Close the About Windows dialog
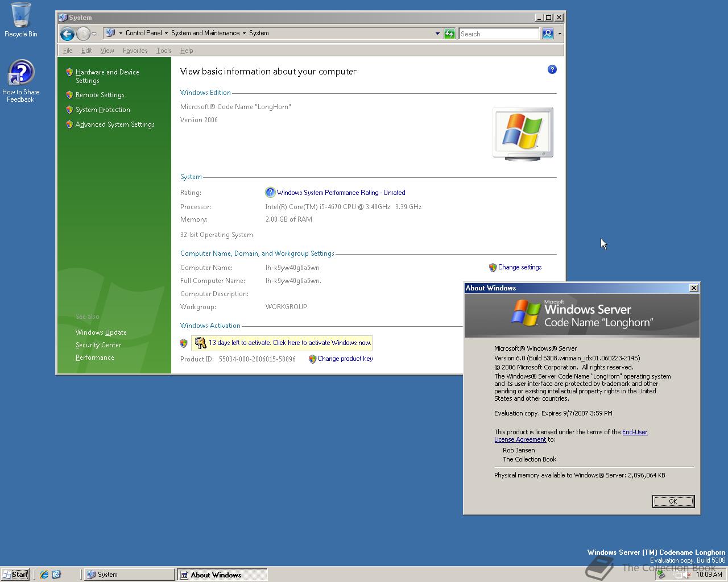The height and width of the screenshot is (582, 728). [694, 288]
